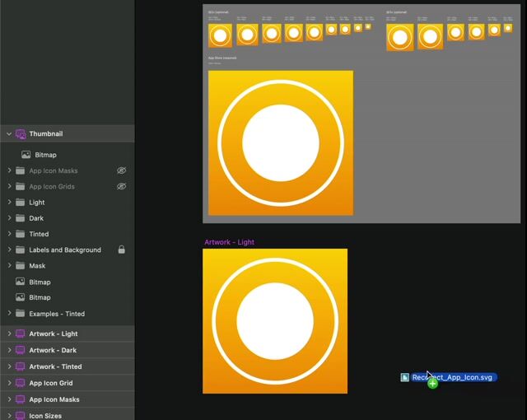Click the Artwork - Light canvas title
527x420 pixels.
point(229,242)
